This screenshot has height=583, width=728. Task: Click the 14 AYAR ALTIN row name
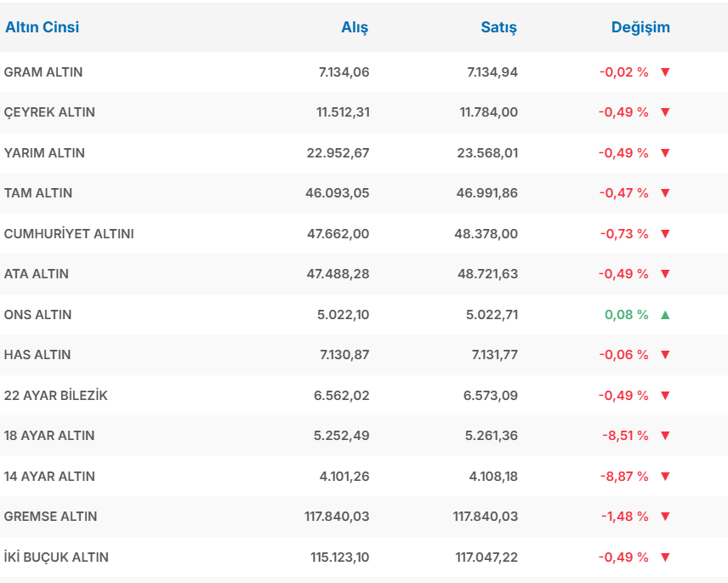click(x=49, y=477)
